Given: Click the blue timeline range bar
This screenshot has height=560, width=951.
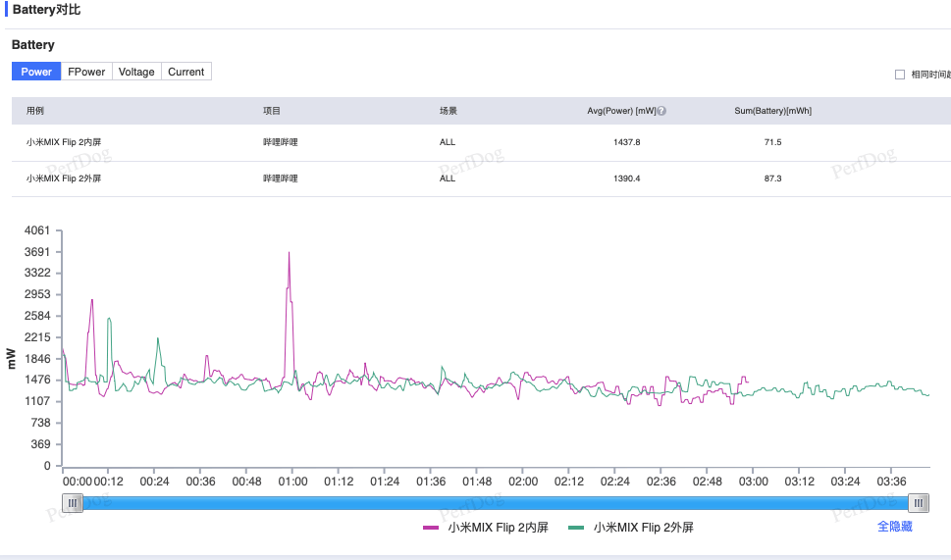Looking at the screenshot, I should click(x=495, y=502).
